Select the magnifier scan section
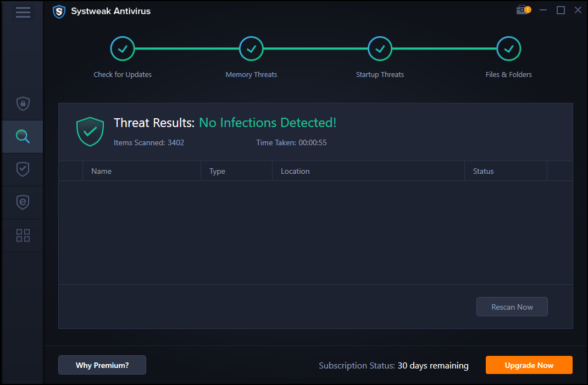The width and height of the screenshot is (588, 385). (23, 136)
